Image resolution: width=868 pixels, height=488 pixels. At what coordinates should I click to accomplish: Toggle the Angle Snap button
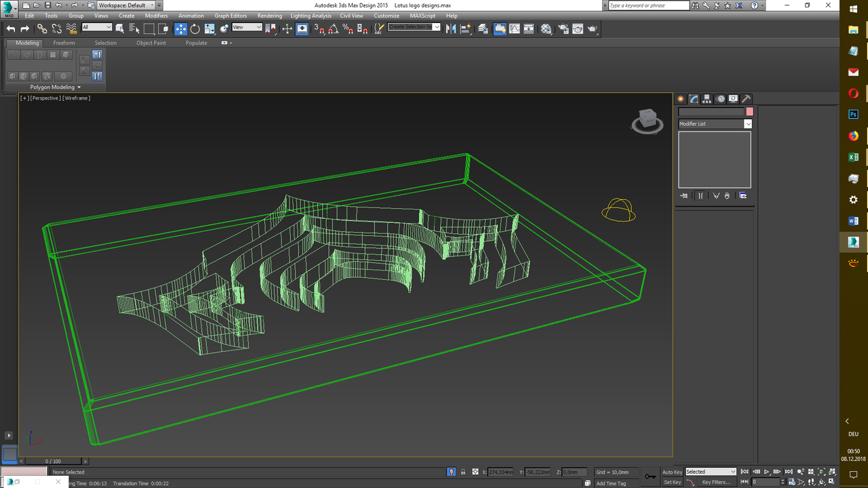tap(334, 28)
